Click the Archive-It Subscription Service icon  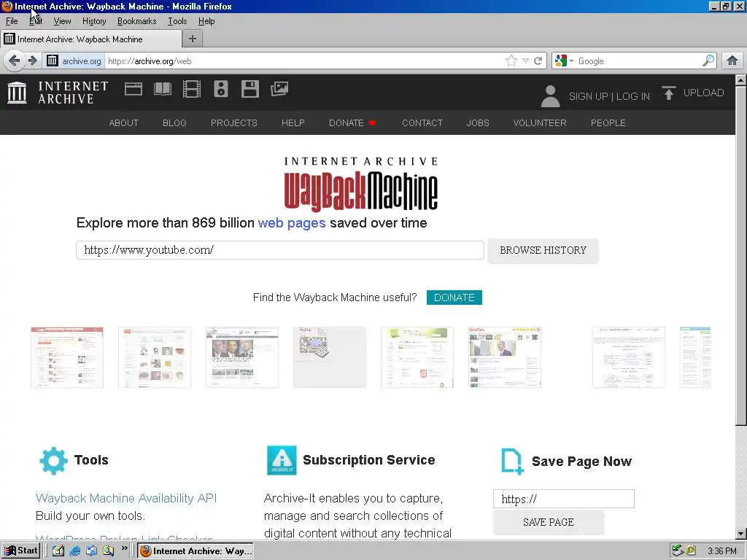tap(282, 460)
